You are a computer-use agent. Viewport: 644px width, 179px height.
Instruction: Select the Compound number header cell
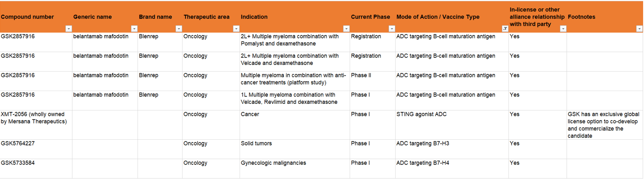click(36, 17)
